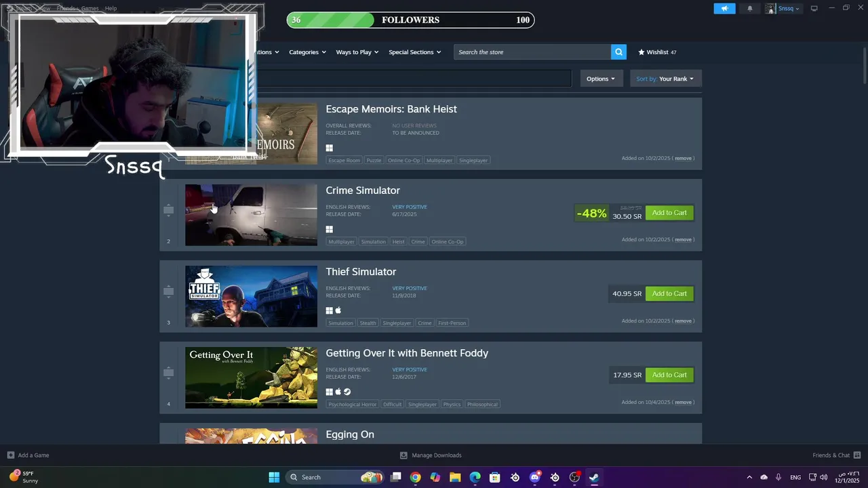868x488 pixels.
Task: Click the Psychological Horror tag
Action: click(353, 405)
